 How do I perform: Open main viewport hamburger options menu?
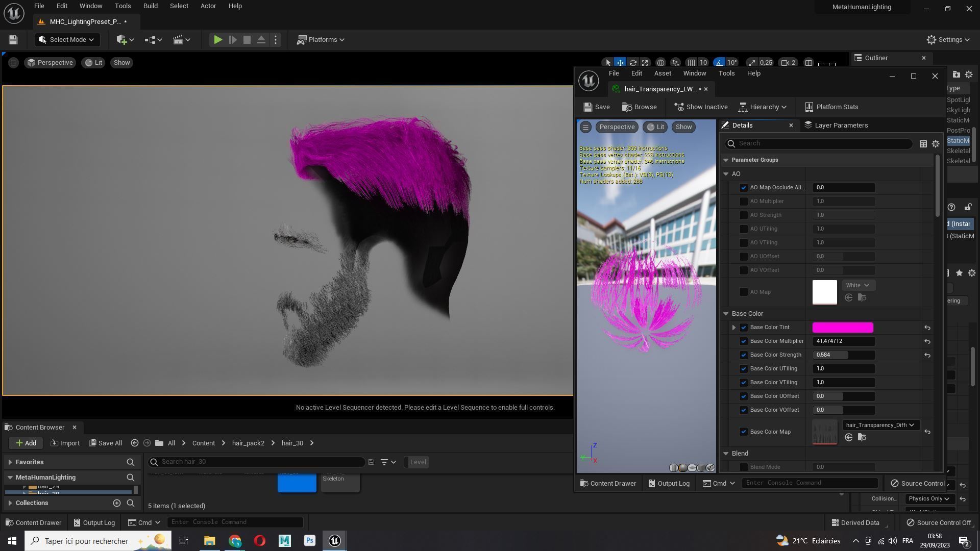13,63
